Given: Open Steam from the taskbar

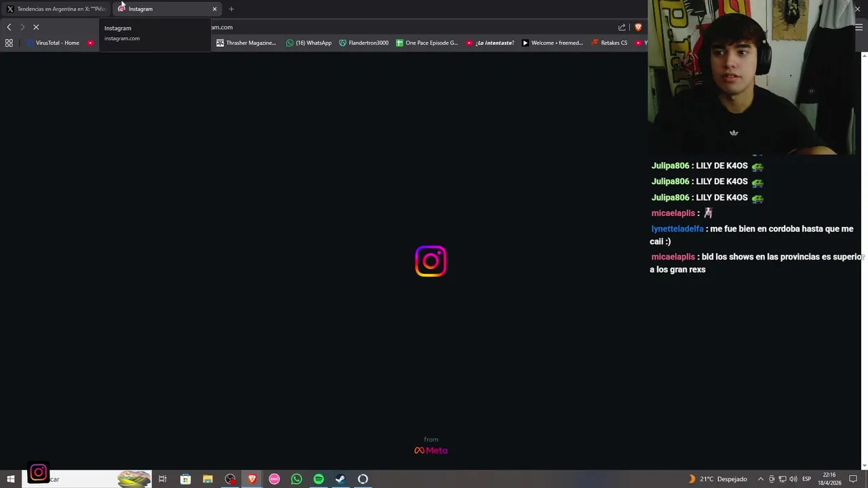Looking at the screenshot, I should (x=340, y=479).
